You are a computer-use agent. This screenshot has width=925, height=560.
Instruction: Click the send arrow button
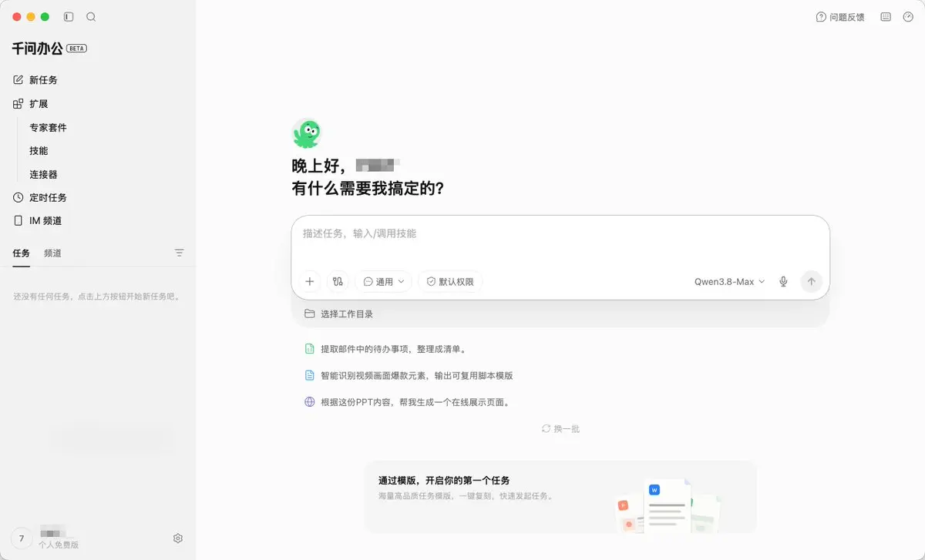tap(811, 282)
